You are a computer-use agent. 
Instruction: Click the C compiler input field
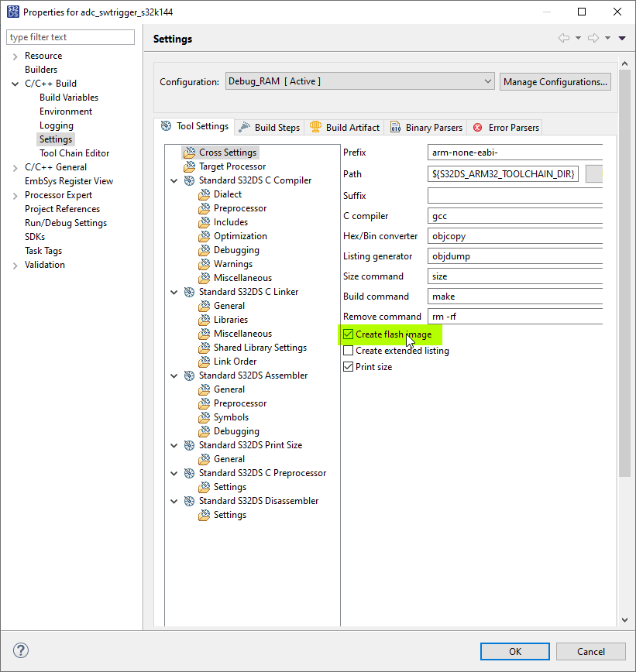point(515,216)
